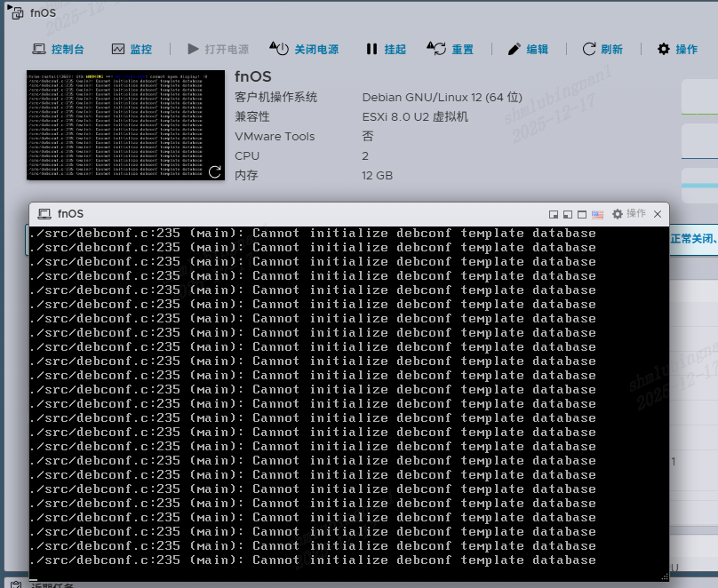Image resolution: width=718 pixels, height=588 pixels.
Task: Click the '客户机操作系统' label
Action: [x=275, y=97]
